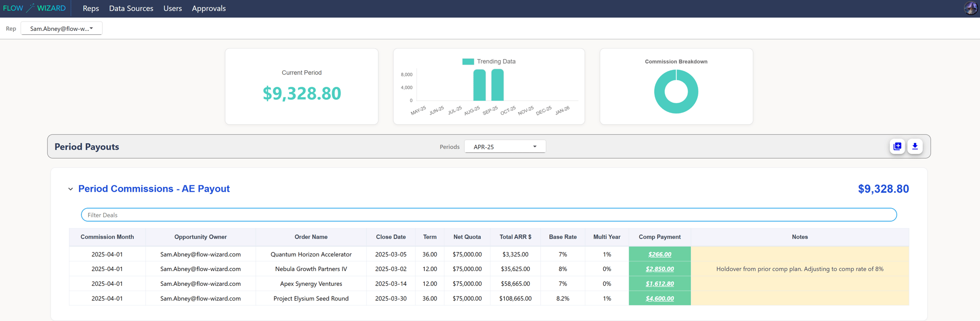
Task: Sort by the Close Date column header
Action: click(391, 237)
